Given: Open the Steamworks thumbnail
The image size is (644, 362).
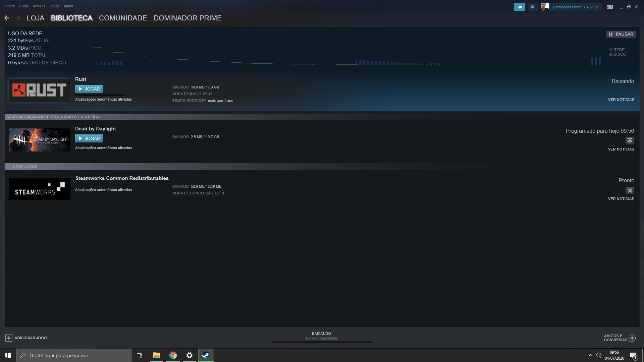Looking at the screenshot, I should [x=40, y=189].
